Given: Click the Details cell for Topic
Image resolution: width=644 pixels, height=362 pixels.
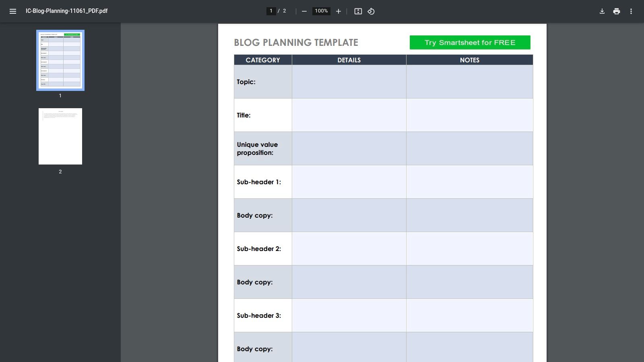Looking at the screenshot, I should click(x=349, y=81).
